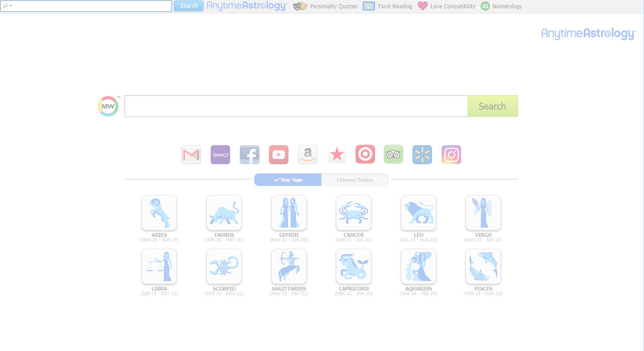Open the Personality Quizzes link

(x=334, y=6)
